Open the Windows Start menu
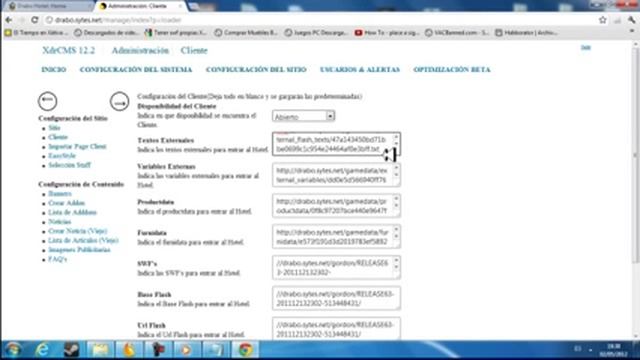 13,350
